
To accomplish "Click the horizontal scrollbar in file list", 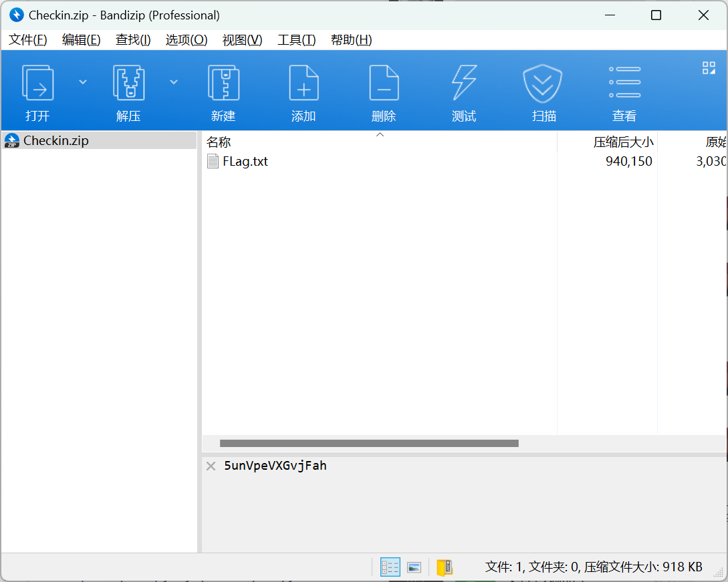I will click(x=369, y=443).
